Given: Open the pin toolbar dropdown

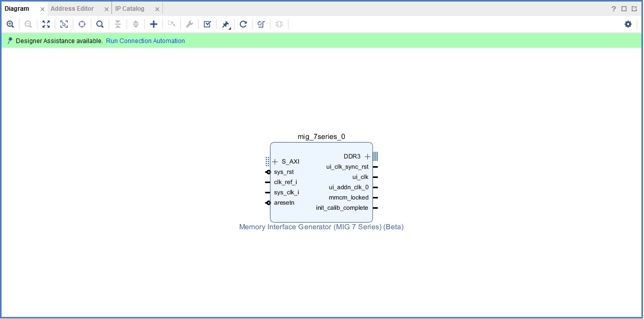Looking at the screenshot, I should point(226,25).
